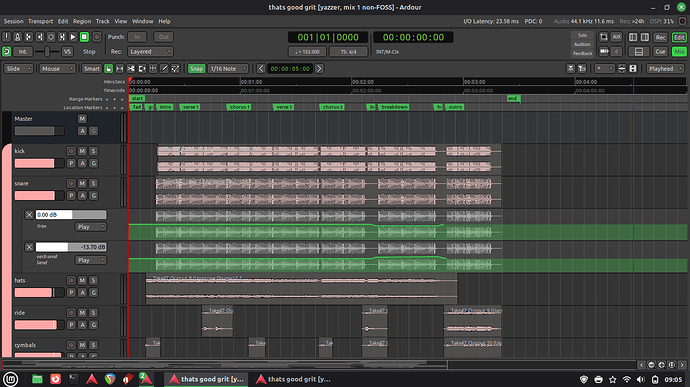The width and height of the screenshot is (690, 387).
Task: Click the Int. sync source button
Action: coord(22,52)
